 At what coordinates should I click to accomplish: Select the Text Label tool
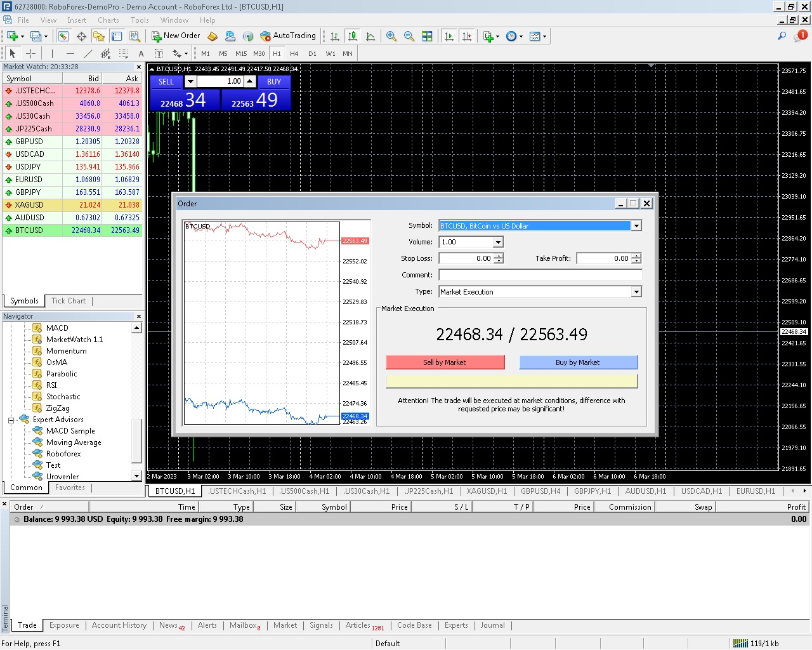[159, 53]
